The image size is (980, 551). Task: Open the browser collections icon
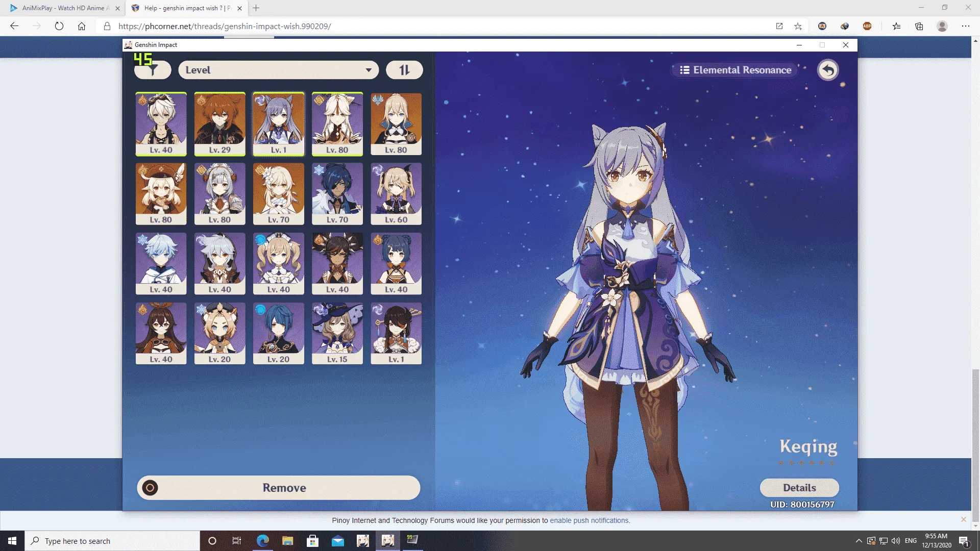(x=919, y=26)
